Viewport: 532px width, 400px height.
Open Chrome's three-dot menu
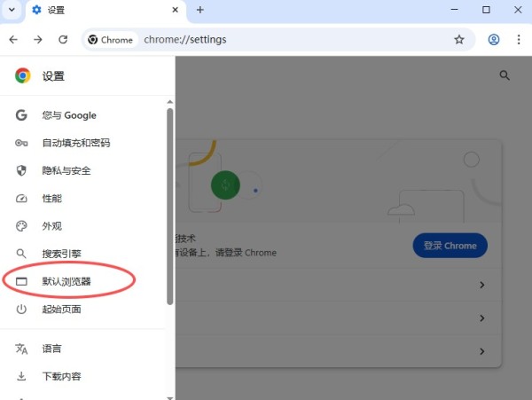point(519,40)
